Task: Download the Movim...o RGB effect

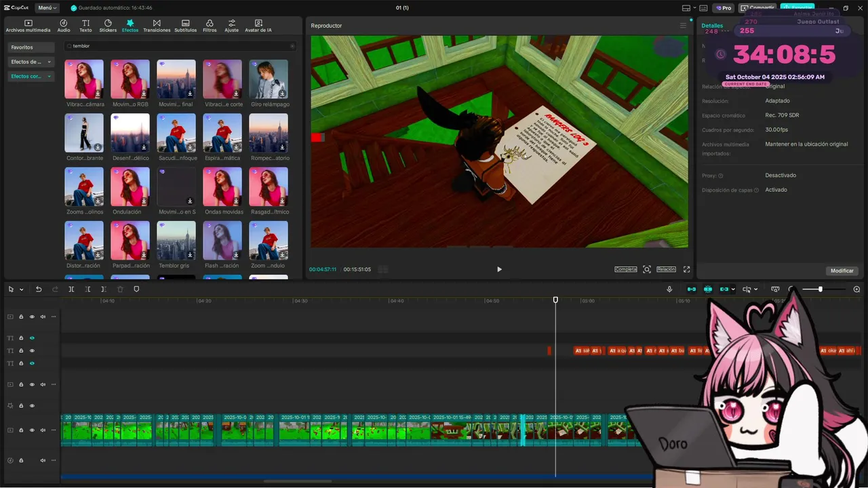Action: [144, 94]
